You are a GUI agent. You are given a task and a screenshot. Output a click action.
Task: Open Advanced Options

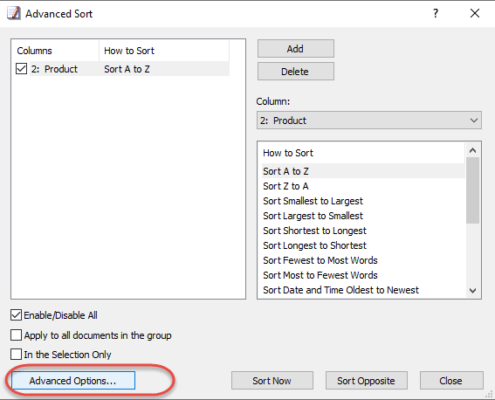tap(73, 381)
